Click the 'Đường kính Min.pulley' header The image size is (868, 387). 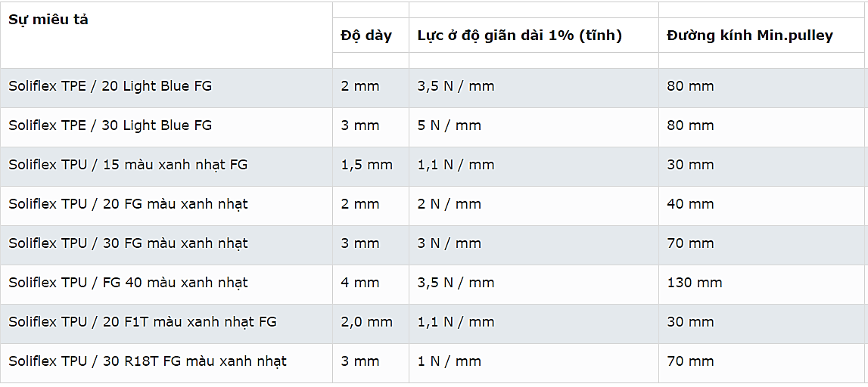click(x=749, y=36)
